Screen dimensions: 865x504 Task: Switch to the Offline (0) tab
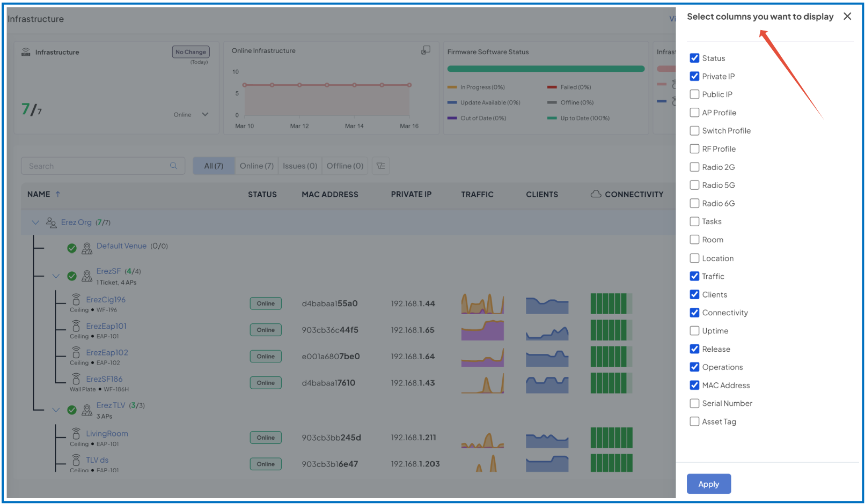(x=345, y=166)
